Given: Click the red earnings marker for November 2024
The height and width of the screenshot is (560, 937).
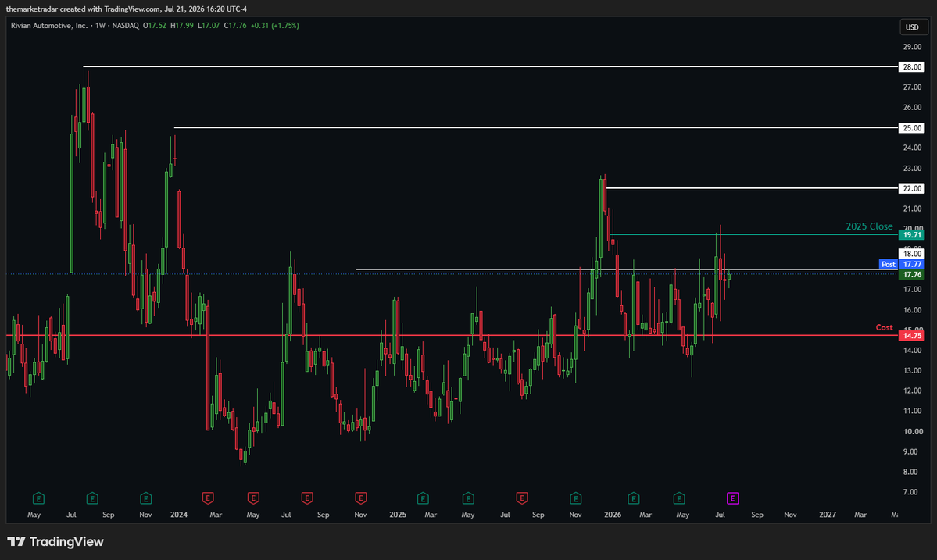Looking at the screenshot, I should (361, 498).
